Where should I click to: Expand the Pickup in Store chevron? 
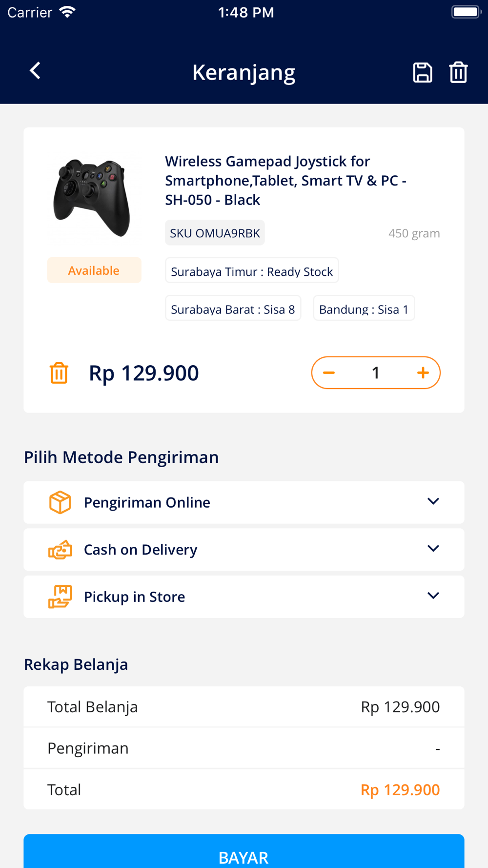[433, 596]
